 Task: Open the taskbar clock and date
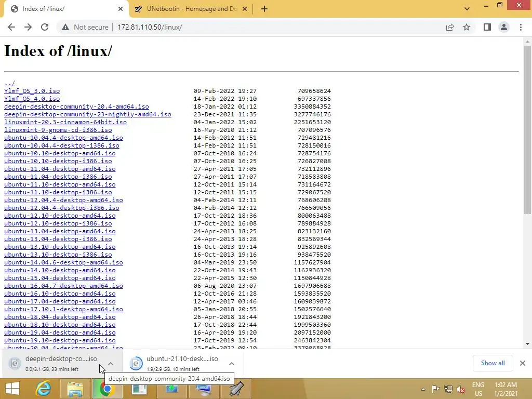click(506, 389)
